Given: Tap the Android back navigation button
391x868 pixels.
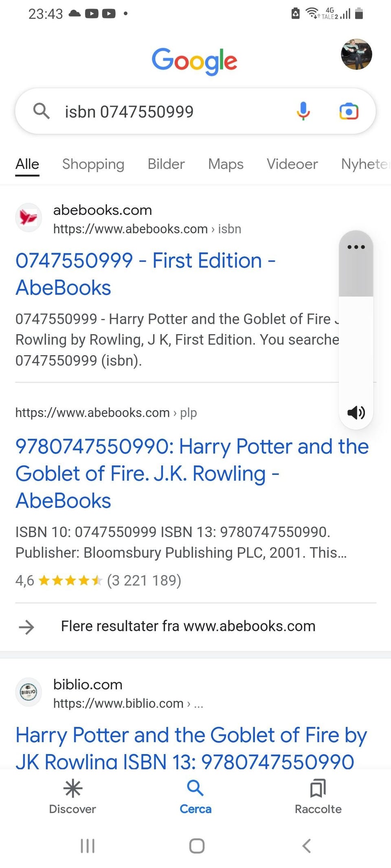Looking at the screenshot, I should 306,846.
